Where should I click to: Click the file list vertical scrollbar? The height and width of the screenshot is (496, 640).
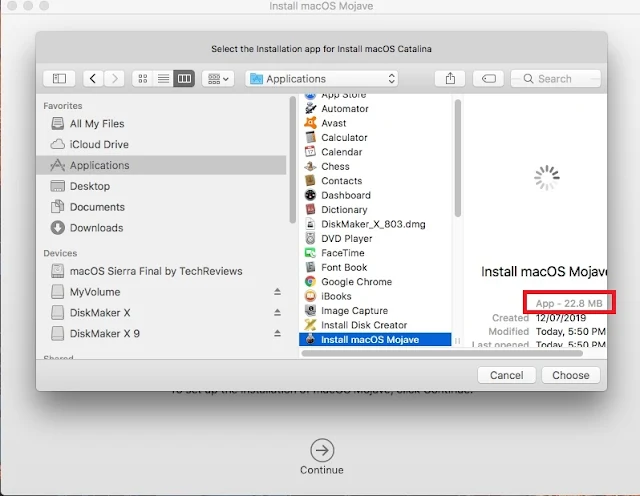click(x=458, y=158)
